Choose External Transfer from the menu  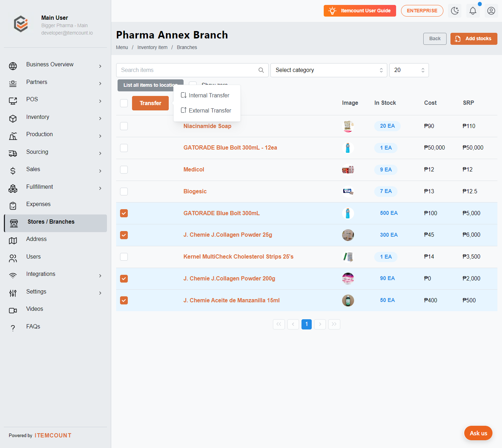point(207,110)
